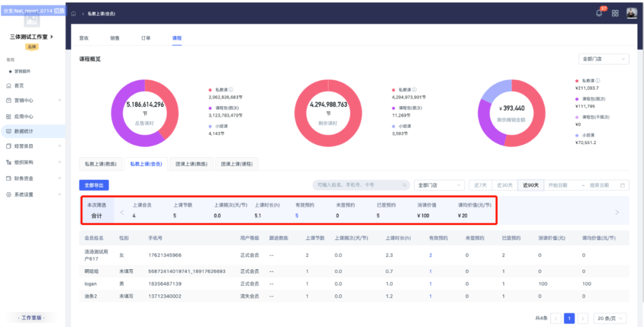This screenshot has height=327, width=644.
Task: Open 全部门店 dropdown in 课程概览 header
Action: tap(603, 59)
